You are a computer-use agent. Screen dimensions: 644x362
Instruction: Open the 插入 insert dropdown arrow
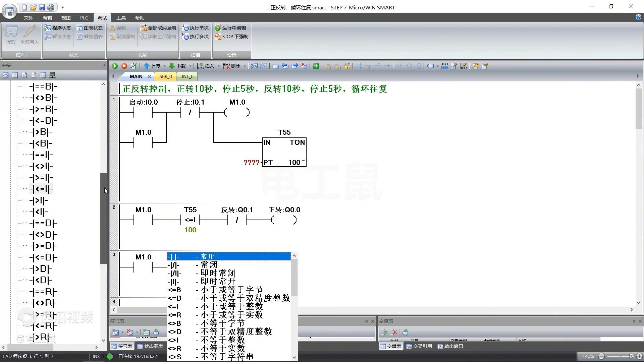pyautogui.click(x=219, y=66)
